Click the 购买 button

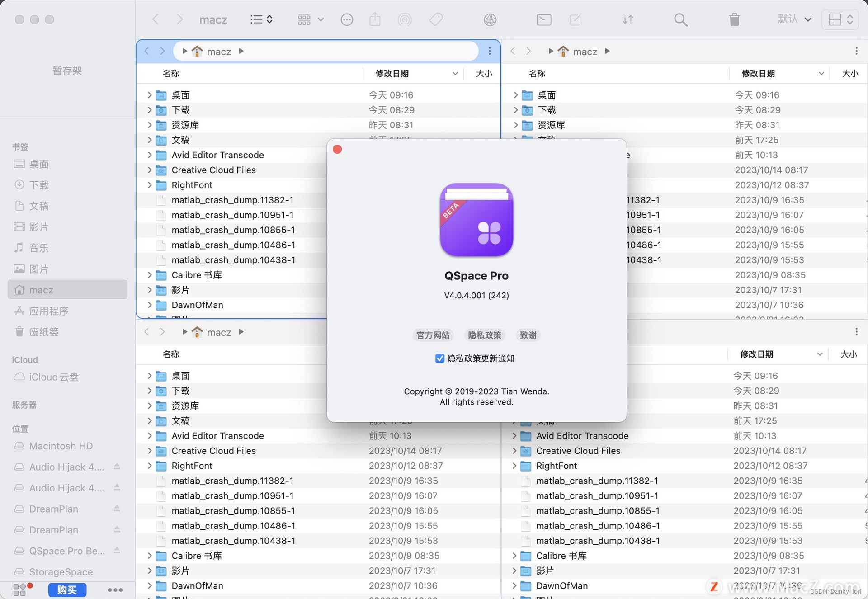[x=67, y=590]
